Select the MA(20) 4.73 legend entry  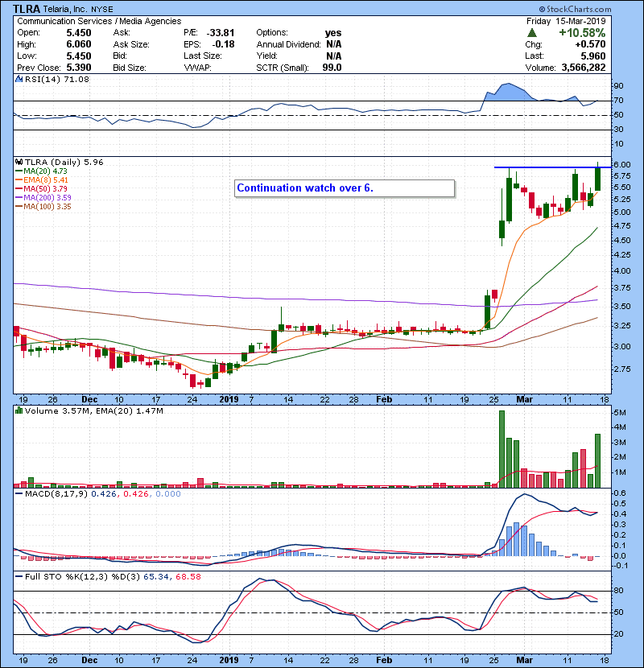(41, 171)
